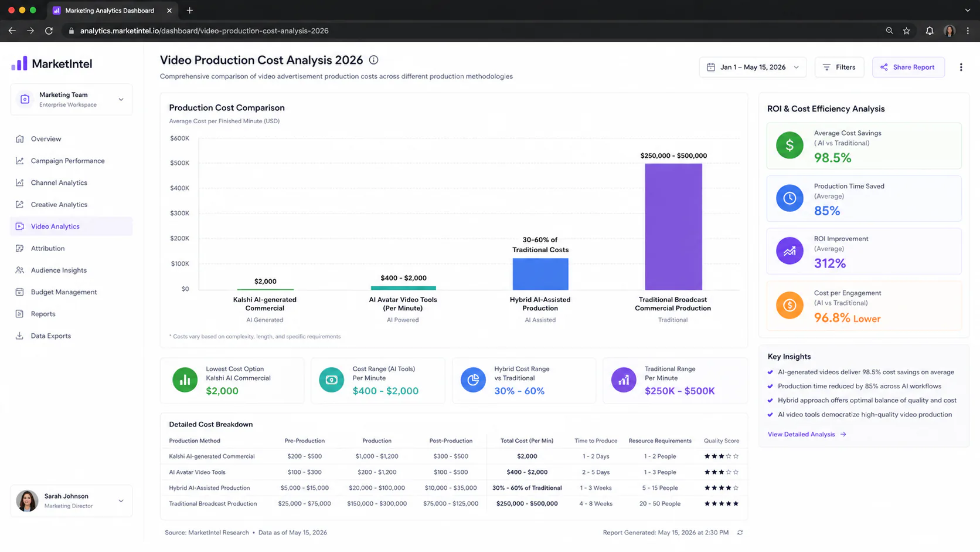Click the MarketIntel logo icon
980x552 pixels.
pyautogui.click(x=19, y=63)
